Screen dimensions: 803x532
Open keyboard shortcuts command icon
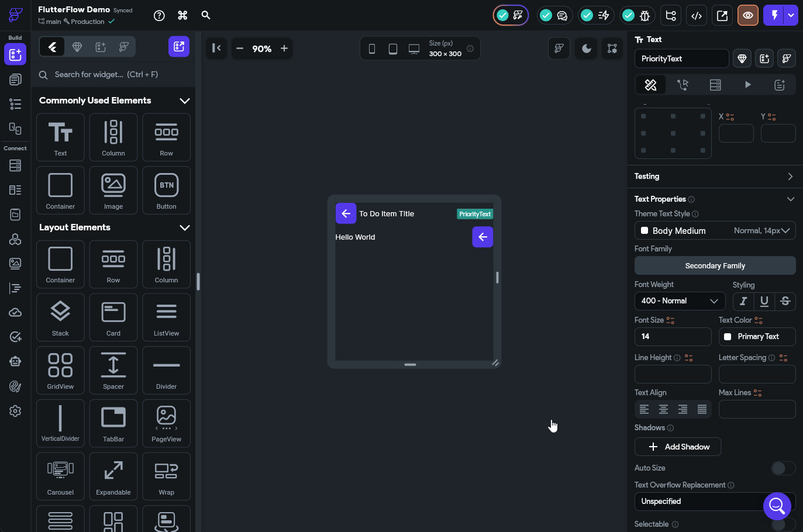pyautogui.click(x=182, y=15)
